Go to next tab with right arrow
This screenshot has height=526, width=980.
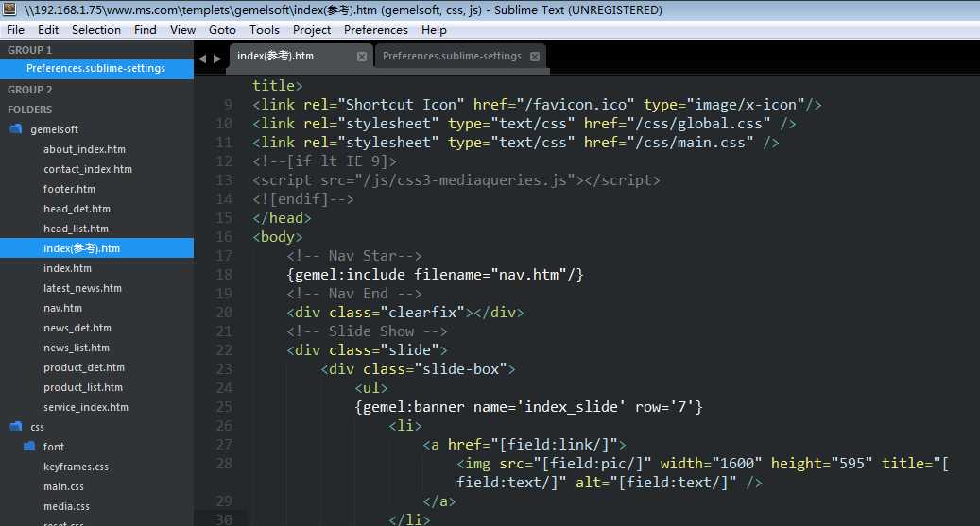click(216, 59)
